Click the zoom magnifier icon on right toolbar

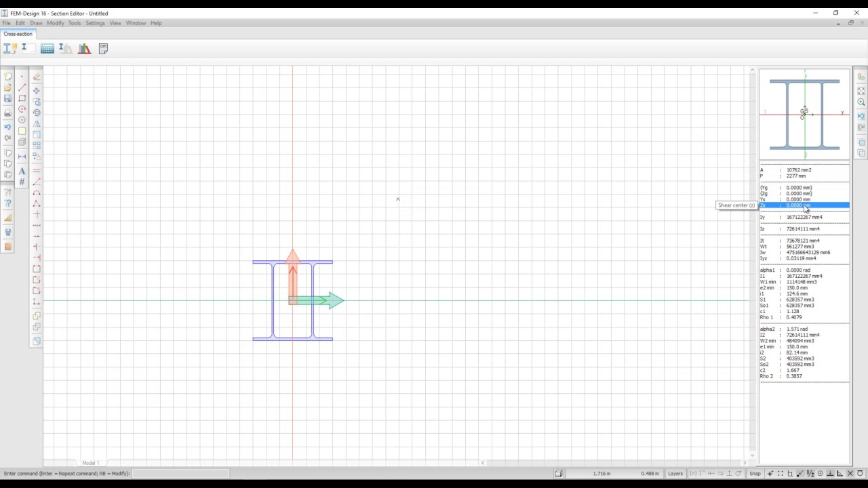pyautogui.click(x=861, y=102)
